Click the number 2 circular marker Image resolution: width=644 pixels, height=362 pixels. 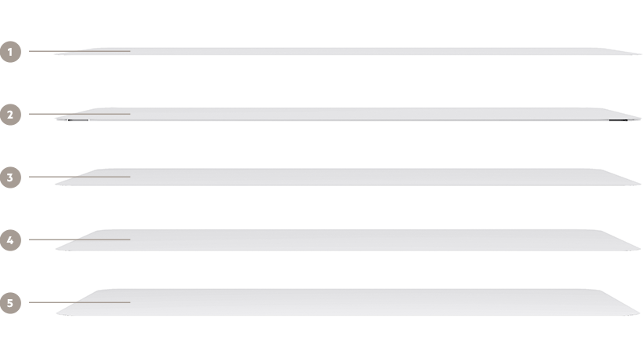coord(10,115)
